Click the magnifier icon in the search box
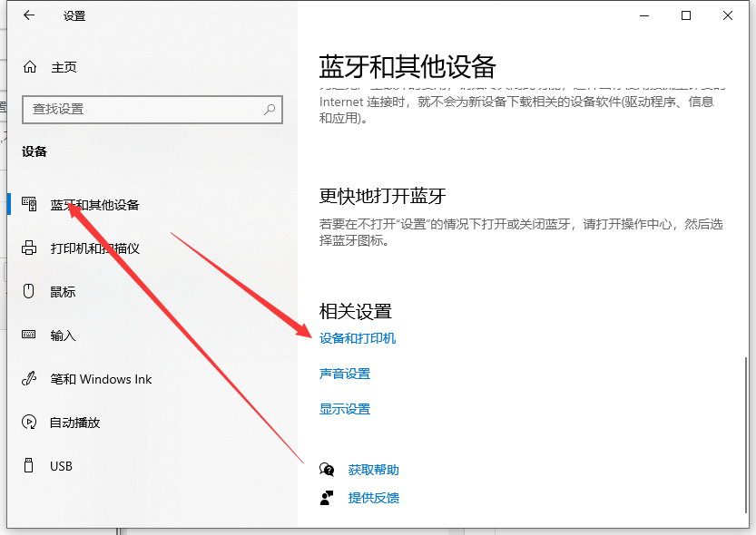Image resolution: width=756 pixels, height=535 pixels. tap(270, 109)
